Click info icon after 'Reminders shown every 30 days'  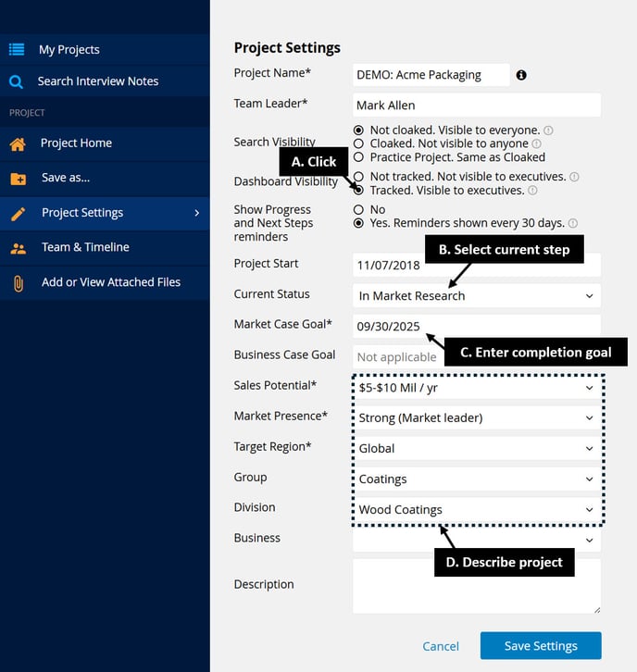click(573, 223)
